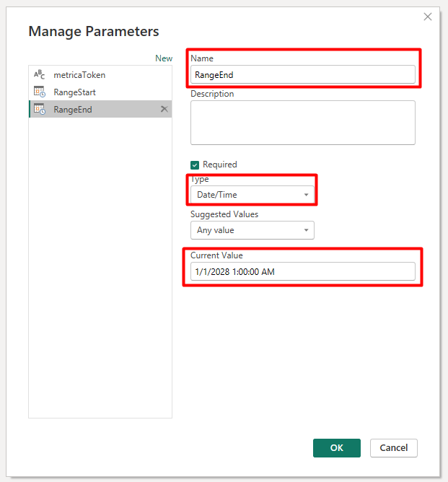
Task: Select RangeStart parameter in the list
Action: click(x=74, y=92)
